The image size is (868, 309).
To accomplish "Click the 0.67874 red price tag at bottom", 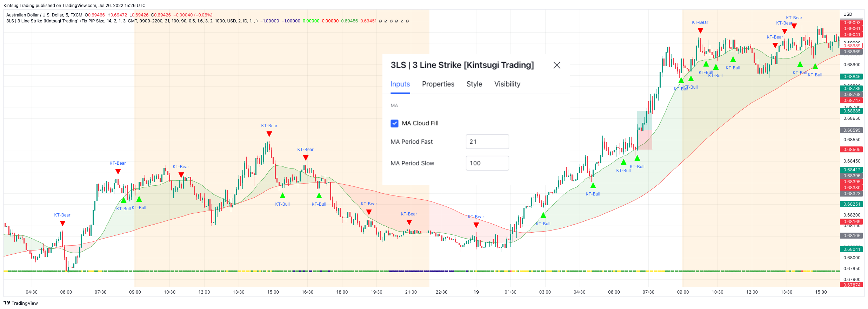I will (852, 285).
